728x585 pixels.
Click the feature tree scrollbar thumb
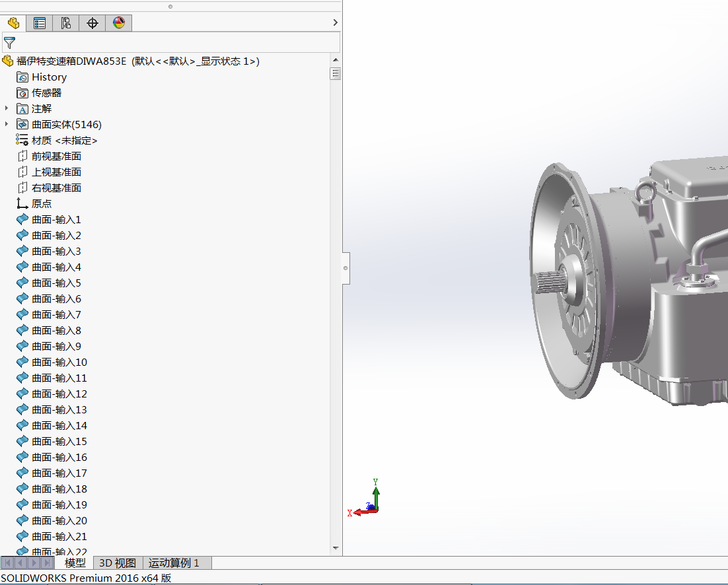[x=336, y=73]
